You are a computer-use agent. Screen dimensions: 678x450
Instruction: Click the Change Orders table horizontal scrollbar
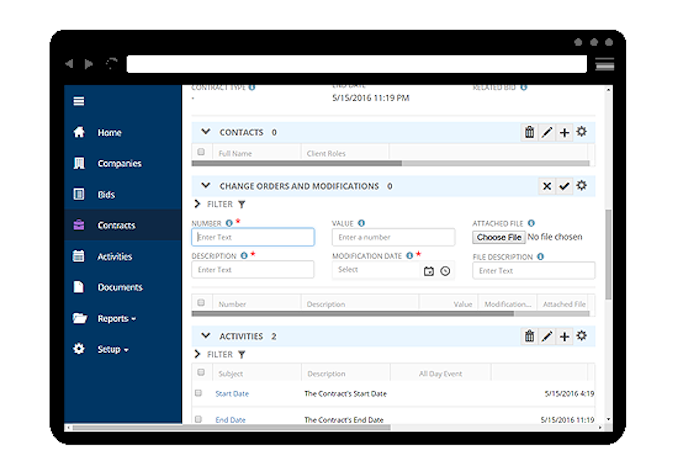pyautogui.click(x=353, y=314)
